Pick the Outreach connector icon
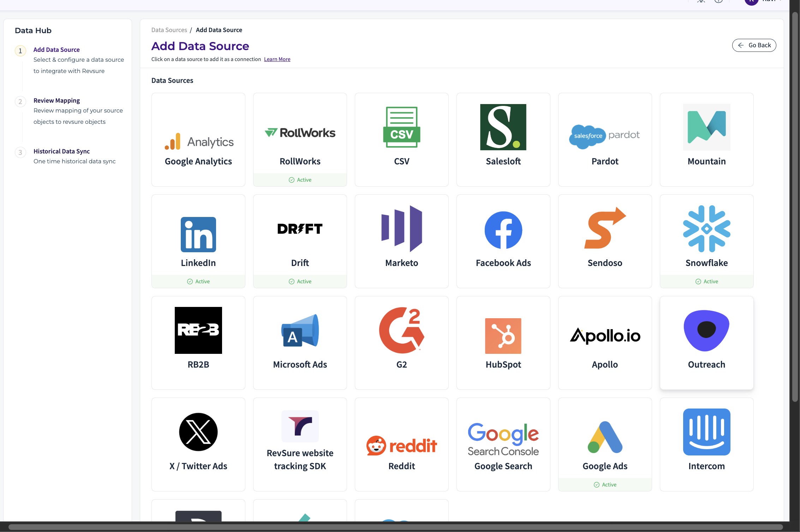The height and width of the screenshot is (532, 800). [x=706, y=331]
